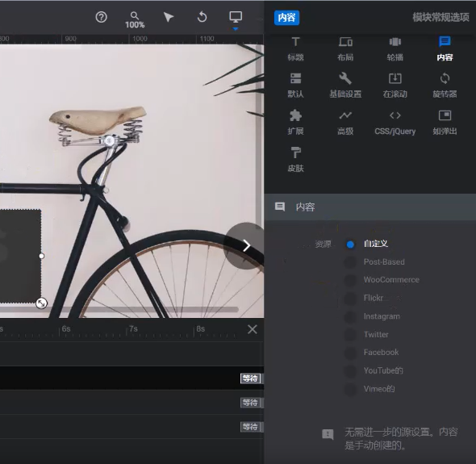Screen dimensions: 476x464
Task: Click the 100% zoom magnifier
Action: coord(135,20)
